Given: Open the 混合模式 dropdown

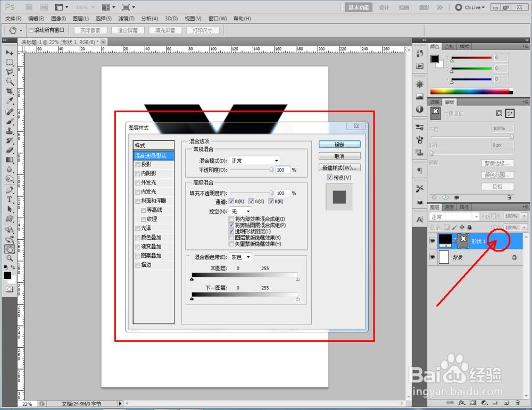Looking at the screenshot, I should [255, 161].
